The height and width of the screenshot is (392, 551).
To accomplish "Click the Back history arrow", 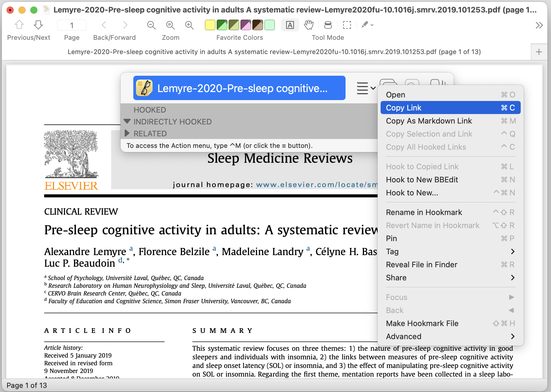I will click(x=104, y=25).
